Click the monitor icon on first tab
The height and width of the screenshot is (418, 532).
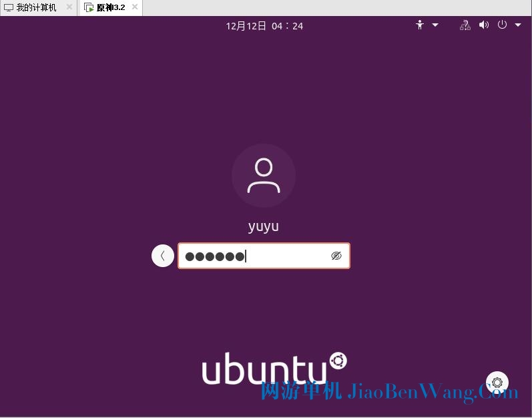coord(9,8)
